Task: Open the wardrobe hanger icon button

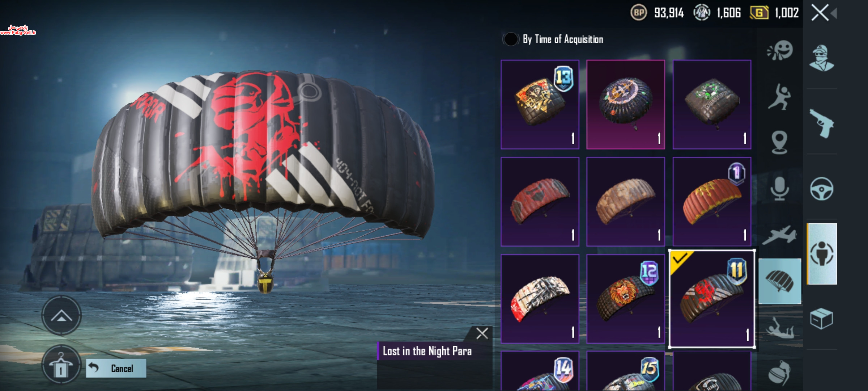Action: click(61, 365)
